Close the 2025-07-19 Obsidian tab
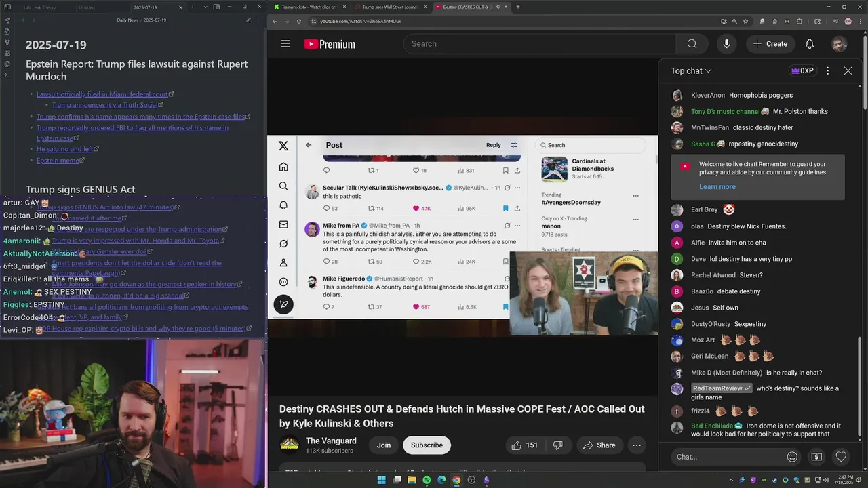Viewport: 868px width, 488px height. pyautogui.click(x=180, y=7)
